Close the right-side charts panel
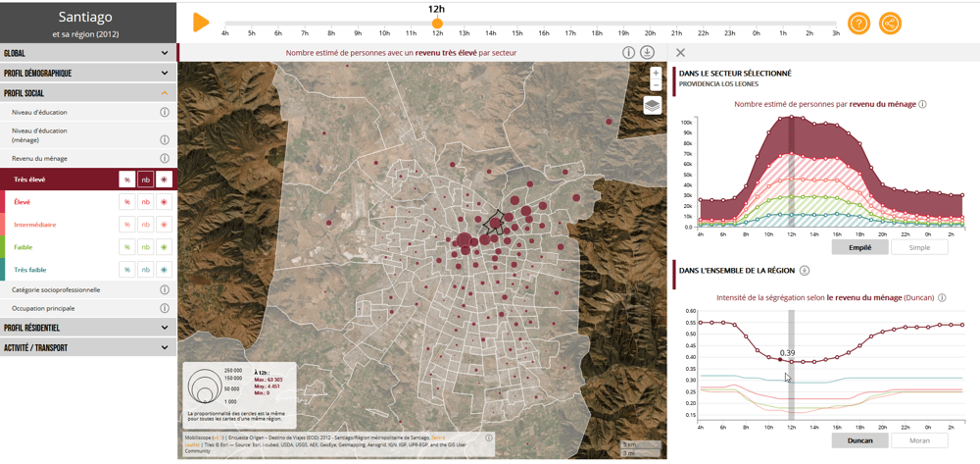The width and height of the screenshot is (980, 464). point(681,53)
